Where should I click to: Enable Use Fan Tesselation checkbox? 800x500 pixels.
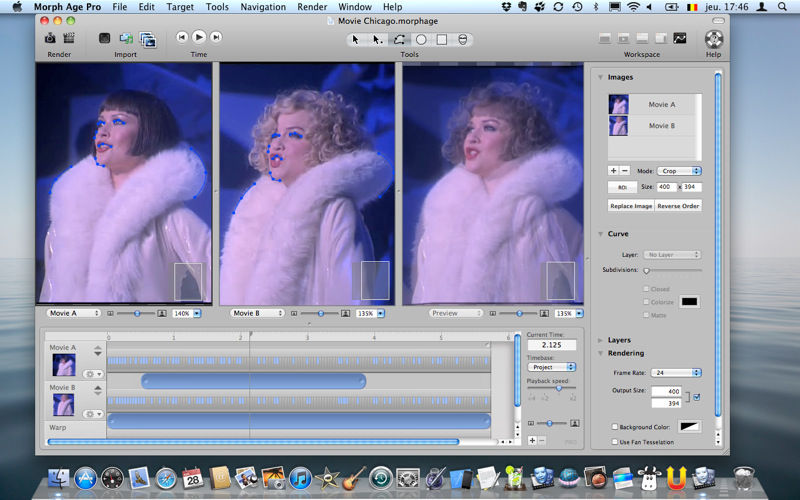(615, 442)
